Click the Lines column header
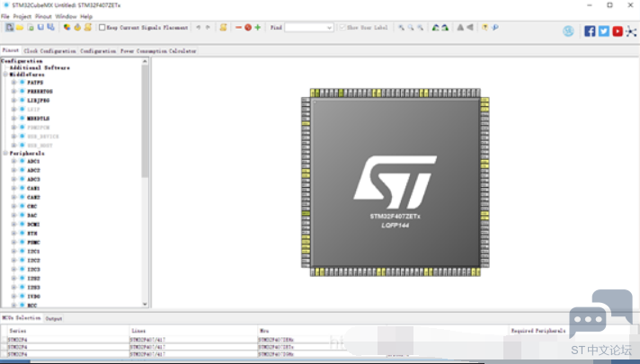Viewport: 640px width, 364px height. (x=138, y=331)
